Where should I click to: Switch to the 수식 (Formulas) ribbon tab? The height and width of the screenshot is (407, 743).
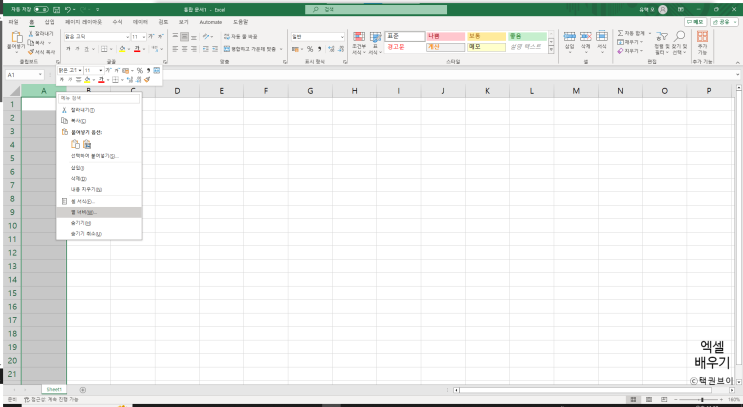coord(117,22)
